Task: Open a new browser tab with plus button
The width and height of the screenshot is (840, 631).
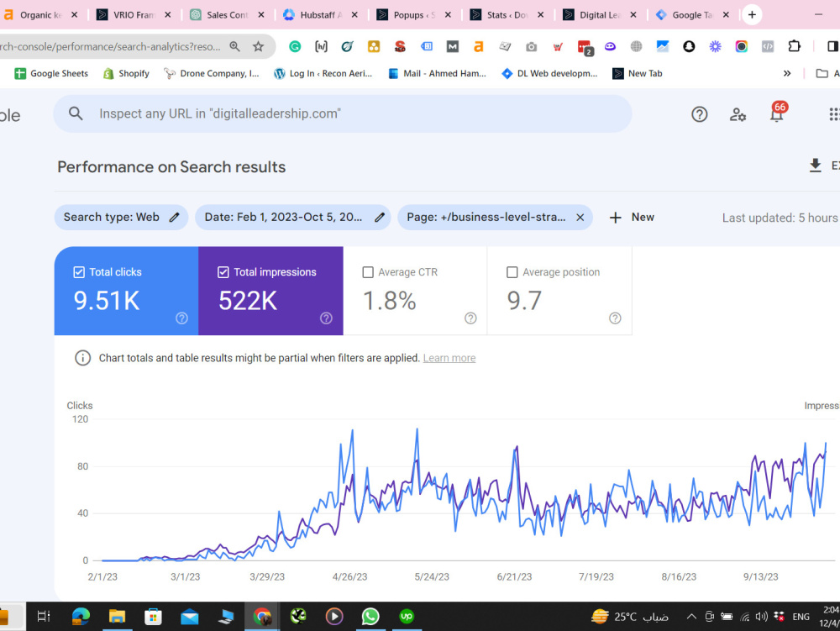Action: 752,15
